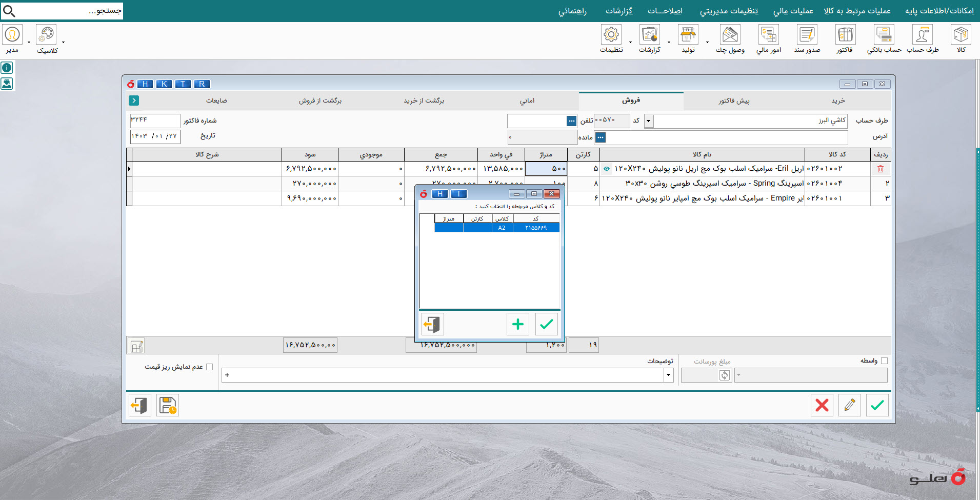Confirm selection with popup green check
Viewport: 980px width, 500px height.
(546, 324)
